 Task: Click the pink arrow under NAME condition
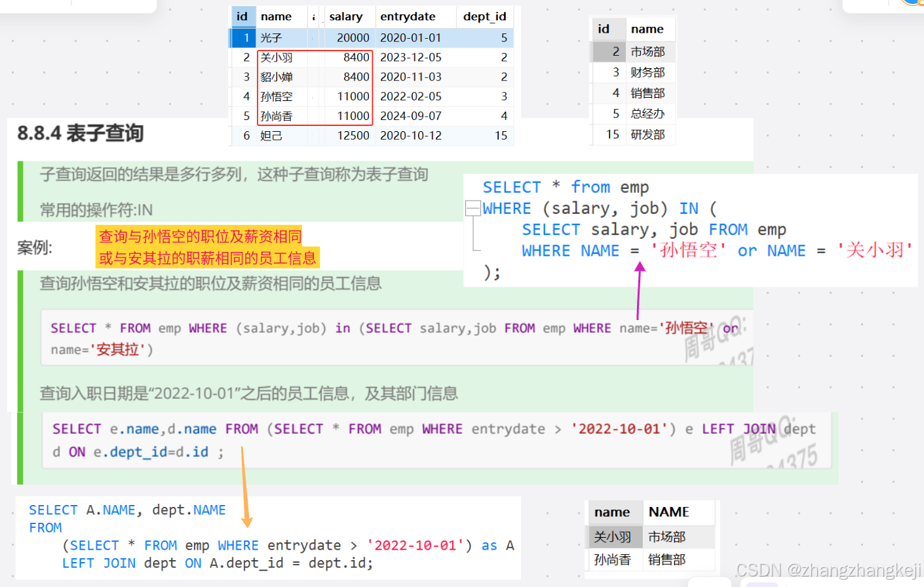(640, 269)
